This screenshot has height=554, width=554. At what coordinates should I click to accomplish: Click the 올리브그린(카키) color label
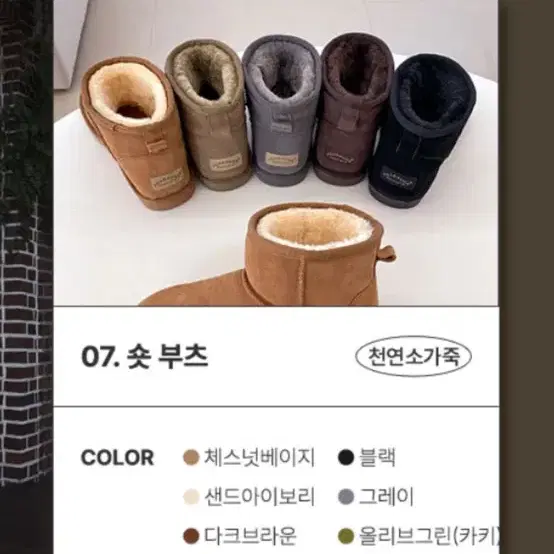pyautogui.click(x=429, y=536)
